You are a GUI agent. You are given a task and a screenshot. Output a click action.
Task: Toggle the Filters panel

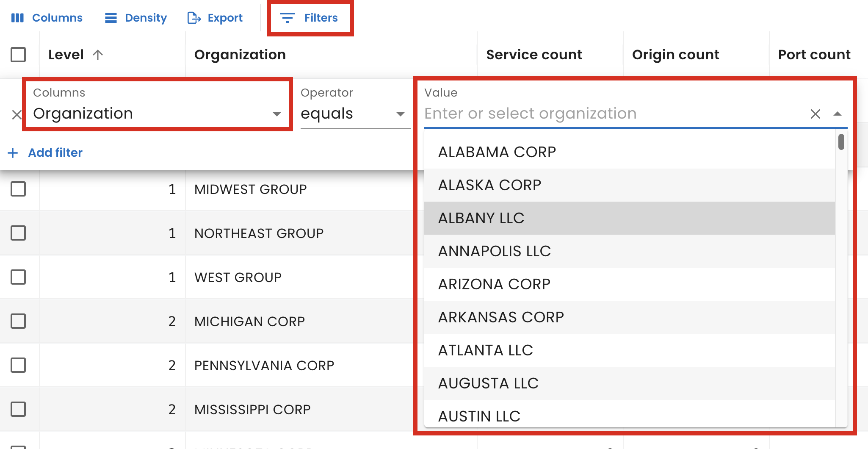tap(310, 18)
